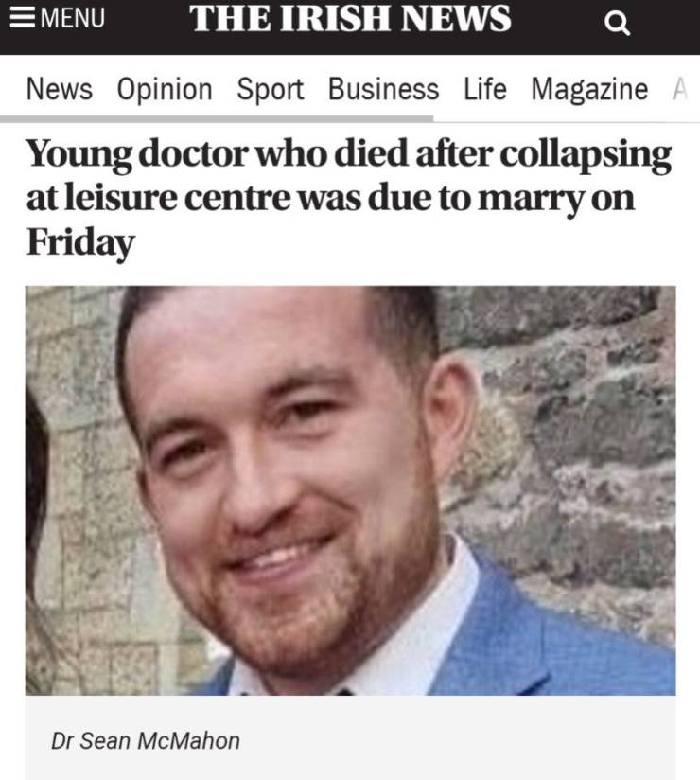Open the Life section

pyautogui.click(x=484, y=90)
